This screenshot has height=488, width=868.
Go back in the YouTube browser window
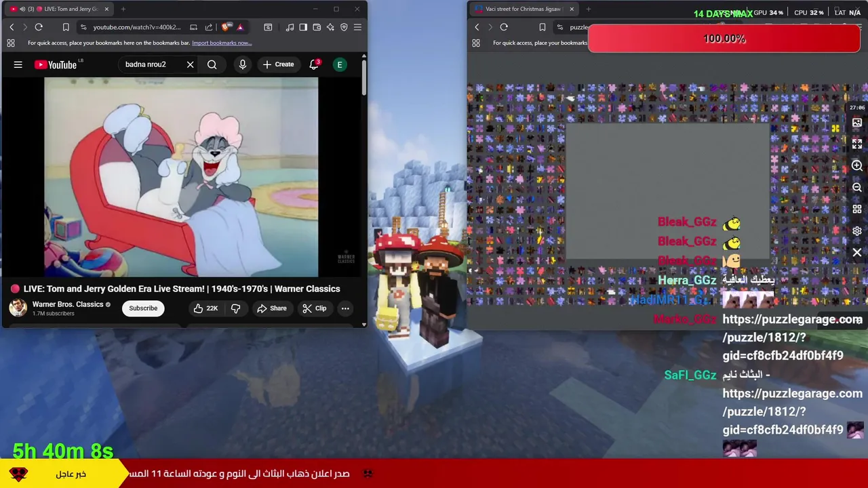[12, 27]
